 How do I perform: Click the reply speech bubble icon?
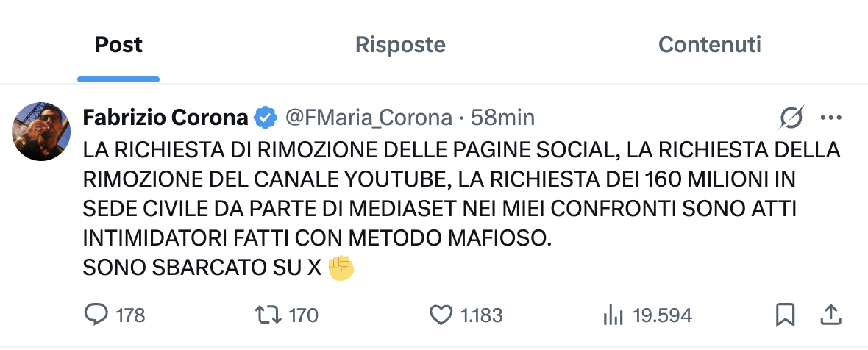tap(96, 315)
